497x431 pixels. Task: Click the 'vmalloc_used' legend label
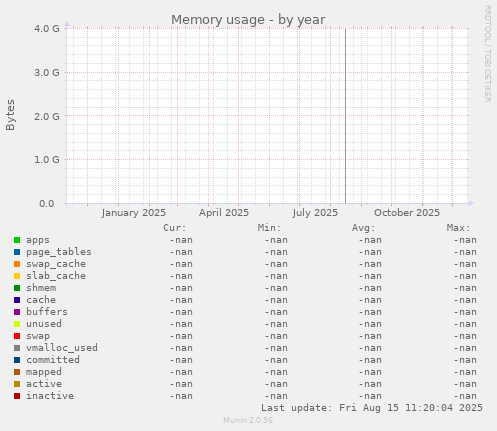click(x=62, y=348)
